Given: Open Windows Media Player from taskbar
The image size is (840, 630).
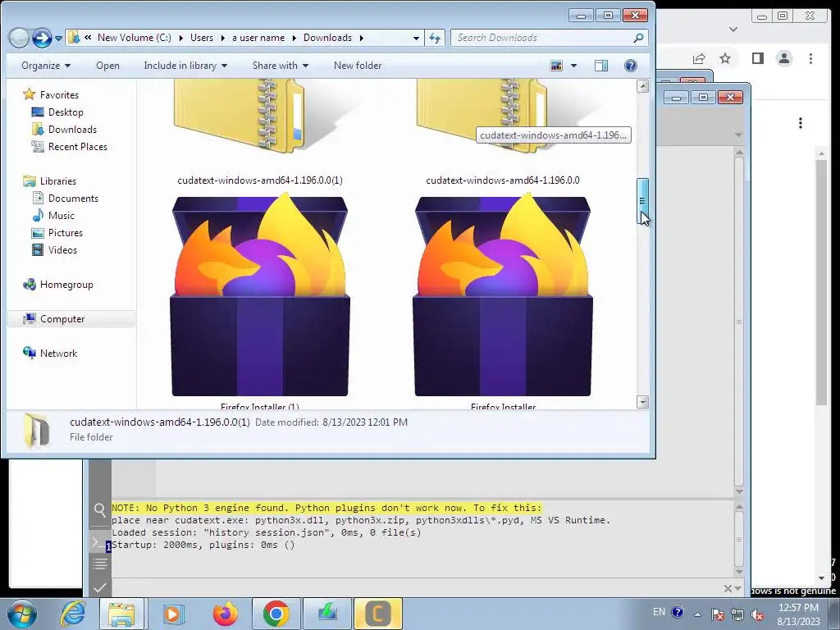Looking at the screenshot, I should [x=172, y=614].
